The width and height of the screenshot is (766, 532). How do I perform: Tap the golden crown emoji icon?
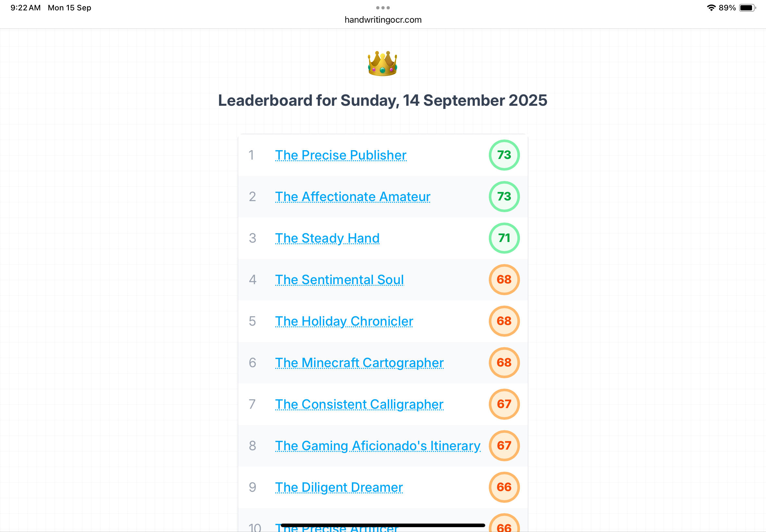coord(382,63)
